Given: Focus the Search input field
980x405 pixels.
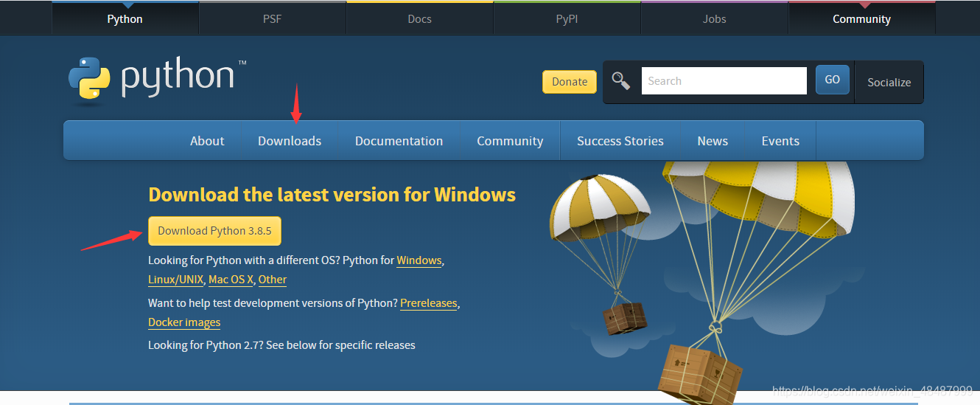Looking at the screenshot, I should coord(724,81).
